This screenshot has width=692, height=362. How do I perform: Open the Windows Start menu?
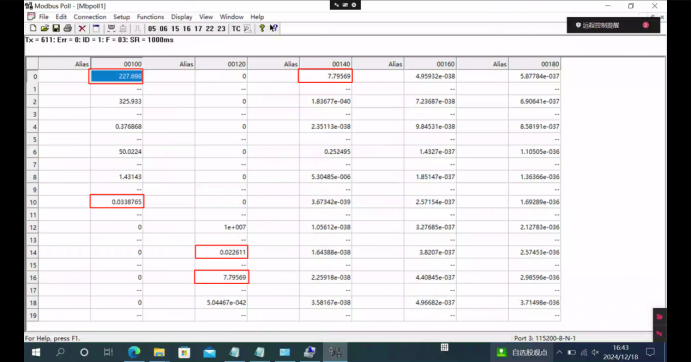[36, 352]
